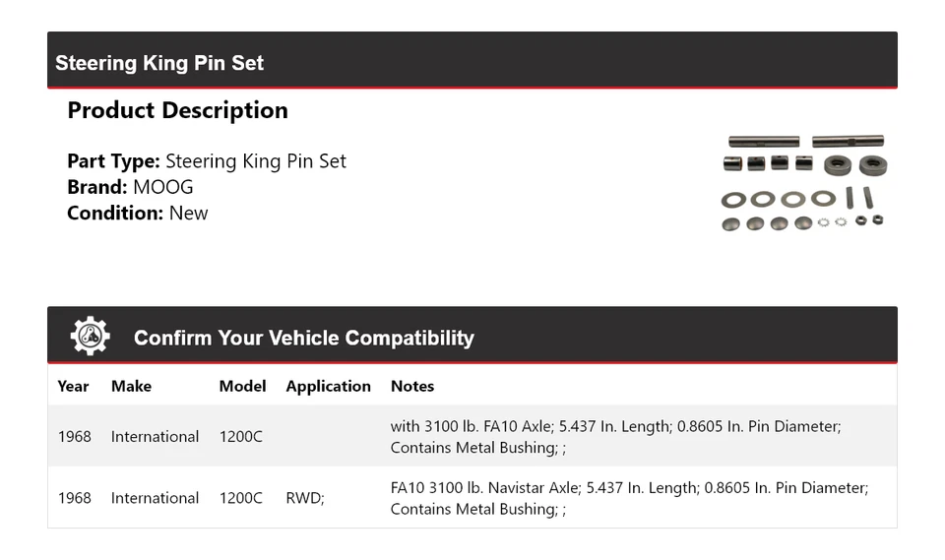
Task: Select first row International make cell
Action: (x=155, y=436)
